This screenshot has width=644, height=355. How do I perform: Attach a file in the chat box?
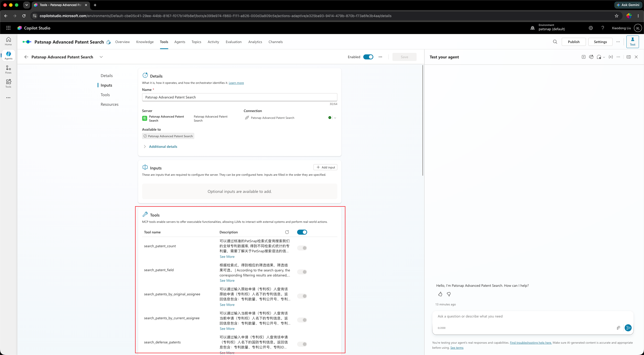(x=618, y=328)
